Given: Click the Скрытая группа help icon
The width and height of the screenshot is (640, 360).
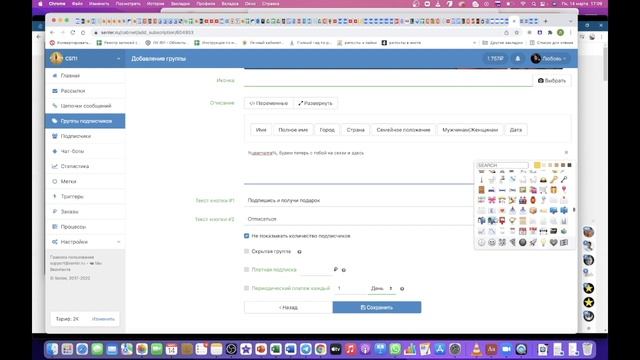Looking at the screenshot, I should click(299, 252).
